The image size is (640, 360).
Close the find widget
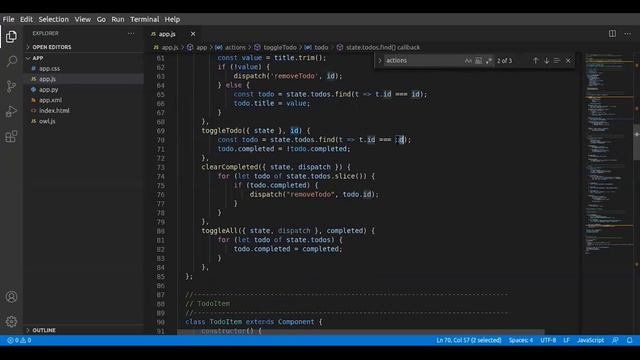coord(568,60)
